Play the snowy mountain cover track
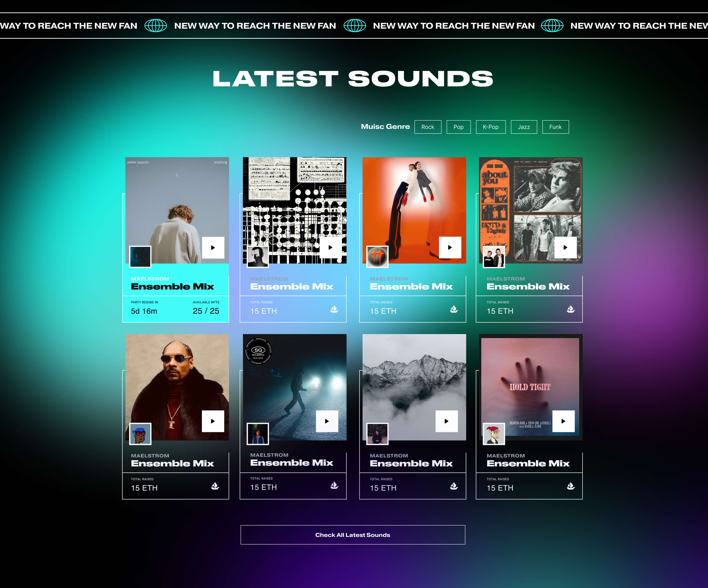The height and width of the screenshot is (588, 708). [446, 421]
